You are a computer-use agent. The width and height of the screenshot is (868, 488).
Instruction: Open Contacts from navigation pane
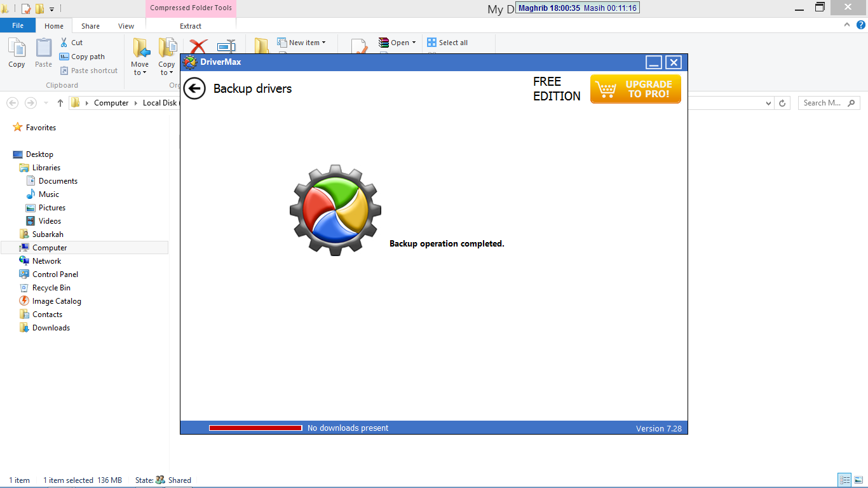[x=48, y=315]
